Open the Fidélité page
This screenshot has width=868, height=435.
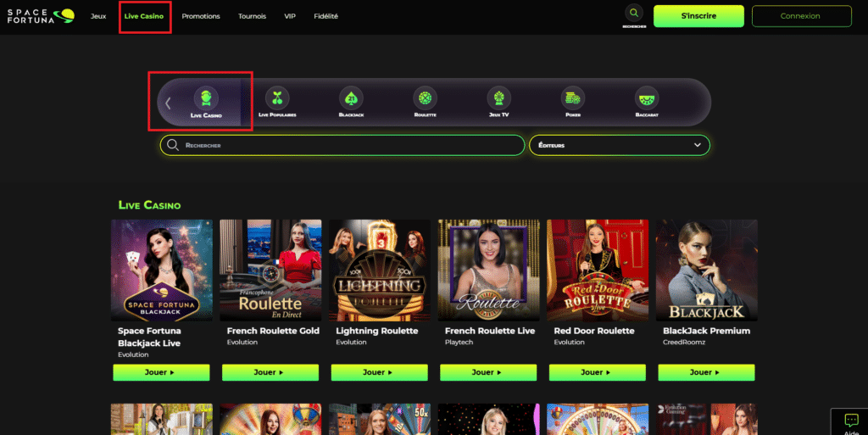pos(326,16)
